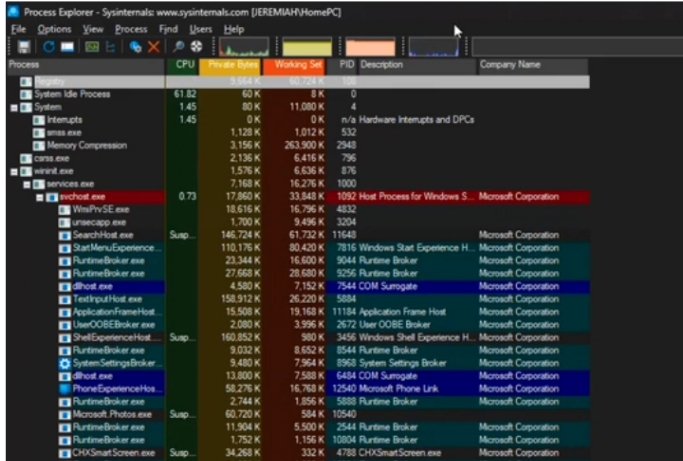Click the icon beside Microsoft.Photos.exe

pyautogui.click(x=65, y=414)
